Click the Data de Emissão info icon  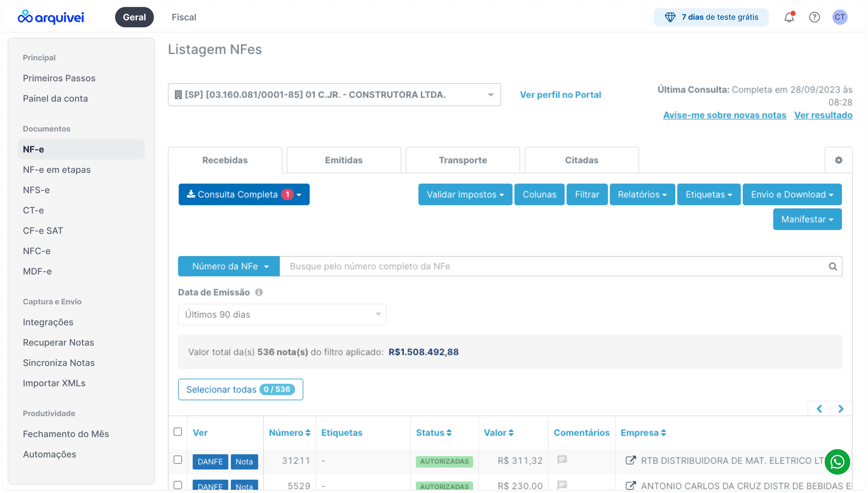pos(259,292)
